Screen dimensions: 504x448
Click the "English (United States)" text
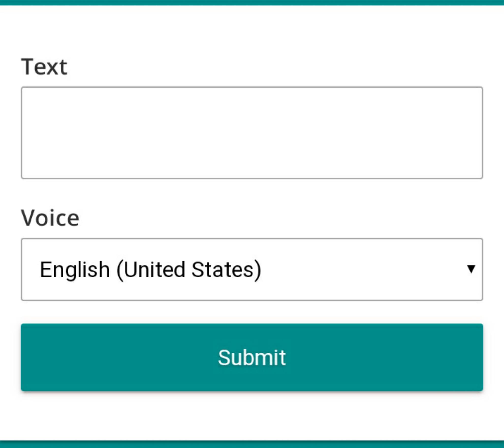(x=150, y=270)
